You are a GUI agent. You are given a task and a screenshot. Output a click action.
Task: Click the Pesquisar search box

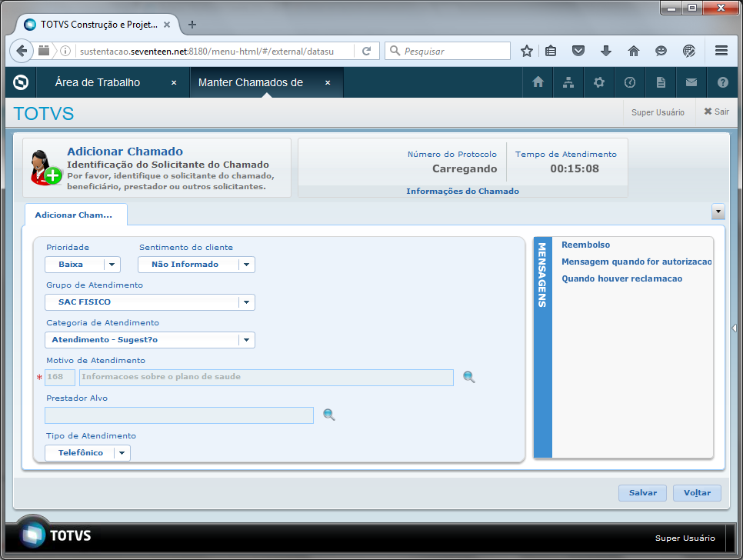448,51
